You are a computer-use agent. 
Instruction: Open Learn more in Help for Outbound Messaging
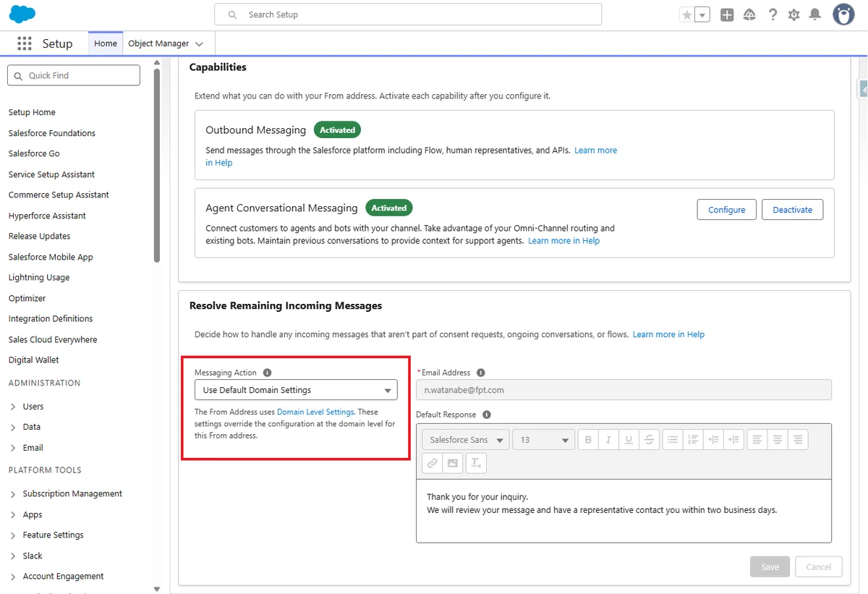click(596, 150)
